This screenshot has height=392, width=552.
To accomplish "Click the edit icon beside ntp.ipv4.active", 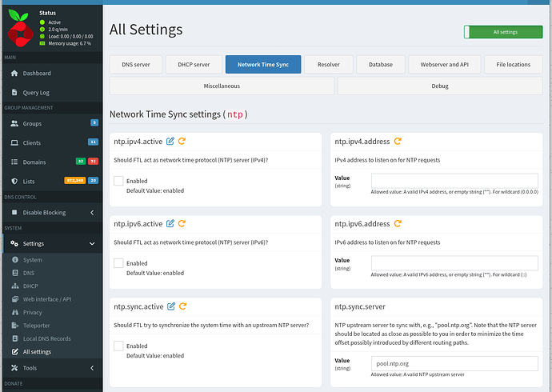I will 170,142.
